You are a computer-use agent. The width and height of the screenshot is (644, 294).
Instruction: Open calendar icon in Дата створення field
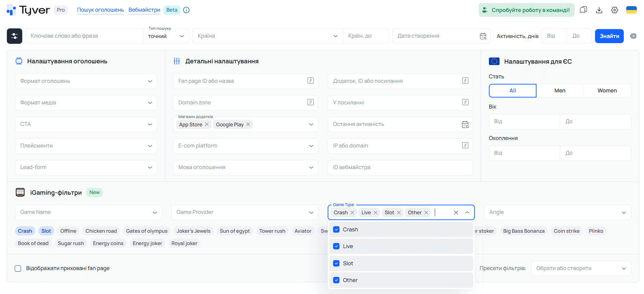pyautogui.click(x=483, y=36)
